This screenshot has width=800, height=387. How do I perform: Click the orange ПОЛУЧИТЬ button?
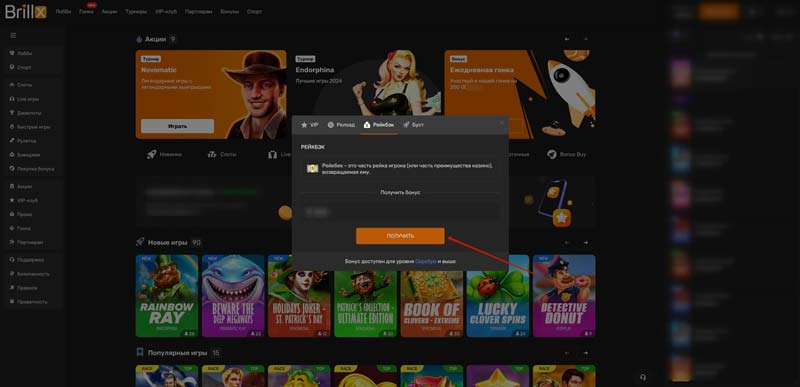click(x=400, y=236)
